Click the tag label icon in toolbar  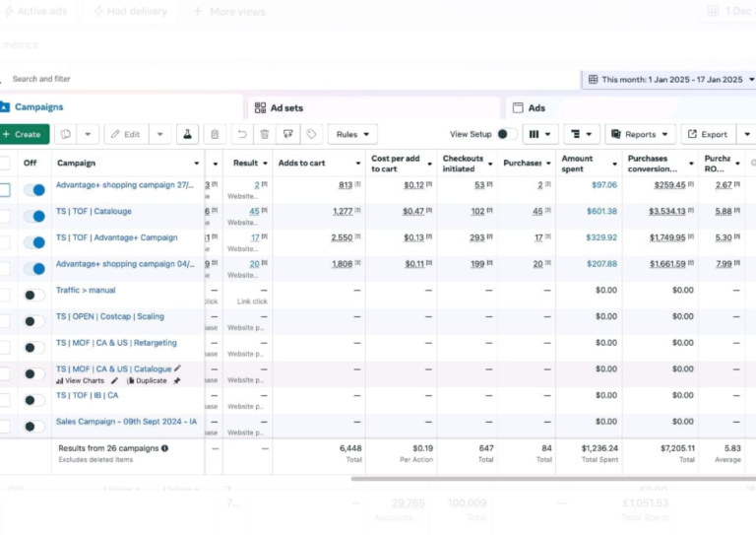coord(311,134)
